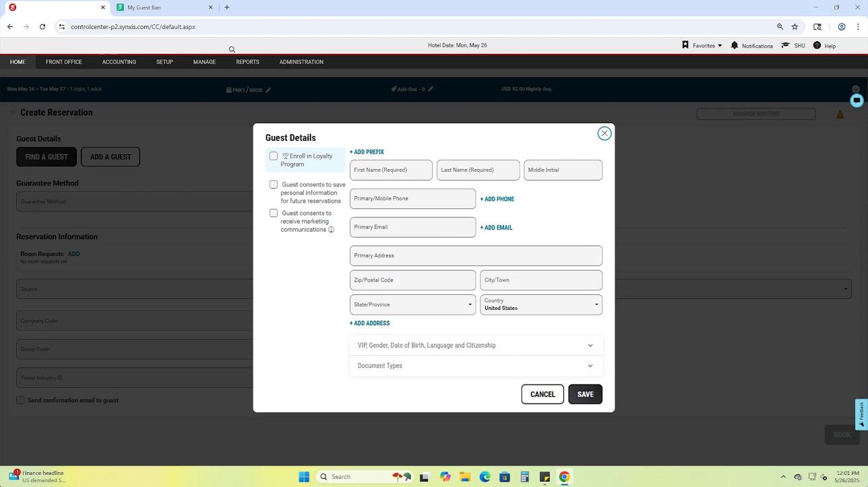Open the chat bubble icon at right edge
The image size is (868, 487).
coord(857,100)
